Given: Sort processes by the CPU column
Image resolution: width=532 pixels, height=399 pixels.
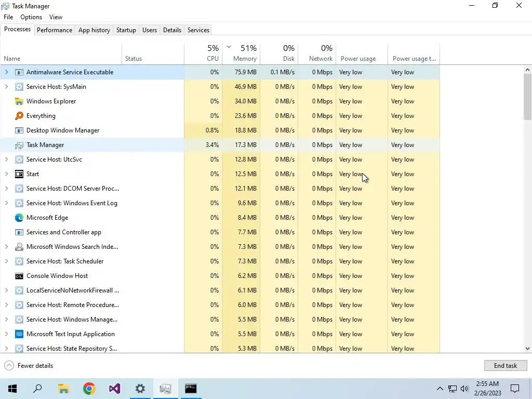Looking at the screenshot, I should (x=204, y=54).
